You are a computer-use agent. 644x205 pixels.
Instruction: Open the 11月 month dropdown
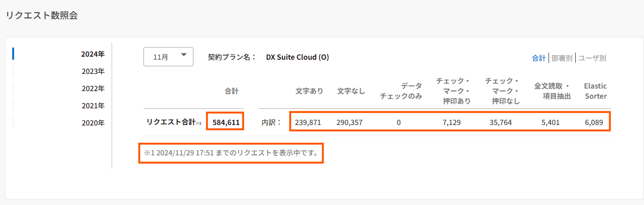point(168,57)
